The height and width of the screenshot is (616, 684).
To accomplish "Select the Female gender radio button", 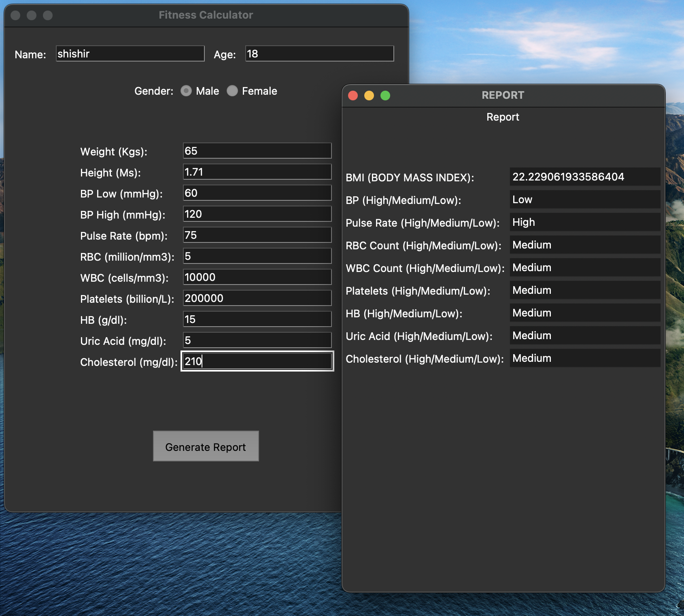I will [232, 91].
